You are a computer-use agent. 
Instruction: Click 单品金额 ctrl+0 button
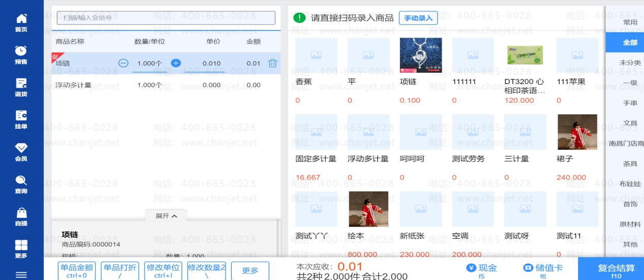coord(77,271)
